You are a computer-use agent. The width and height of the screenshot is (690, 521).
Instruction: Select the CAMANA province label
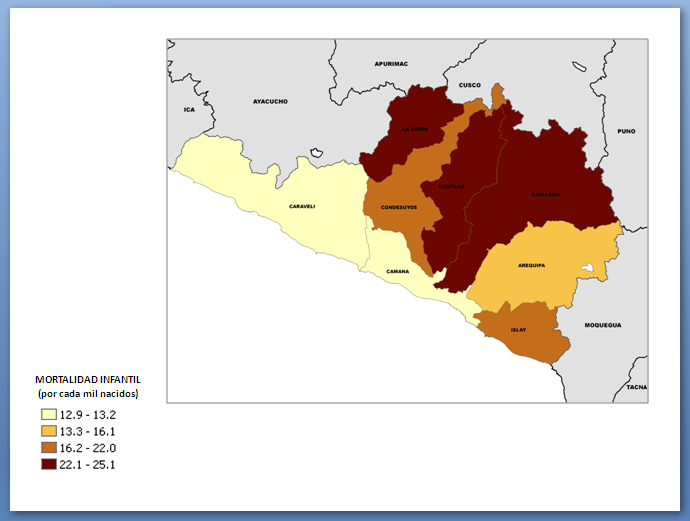tap(400, 271)
